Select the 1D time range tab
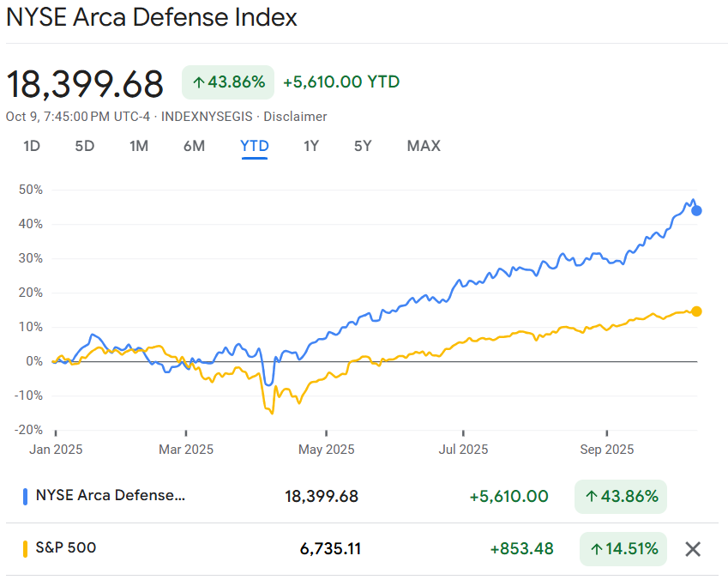 point(32,146)
